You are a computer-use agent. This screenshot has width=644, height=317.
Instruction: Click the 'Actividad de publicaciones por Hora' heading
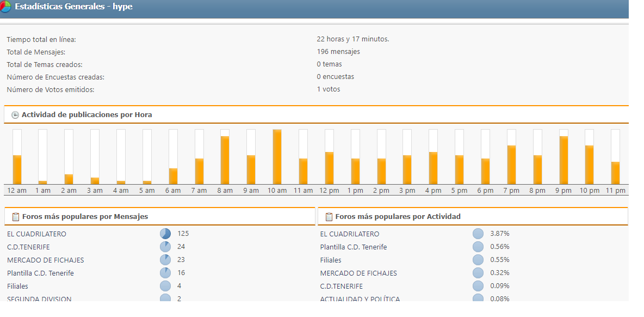(x=86, y=115)
